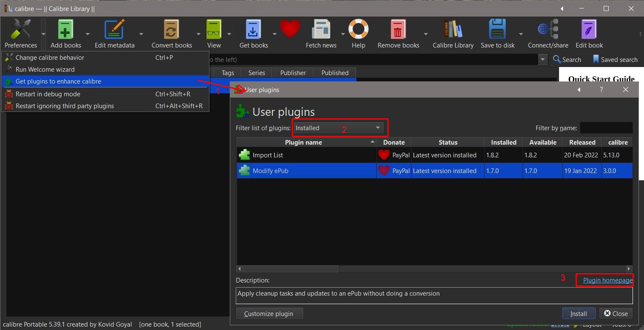Click the PayPal heart in Import List row
This screenshot has width=644, height=330.
tap(384, 155)
